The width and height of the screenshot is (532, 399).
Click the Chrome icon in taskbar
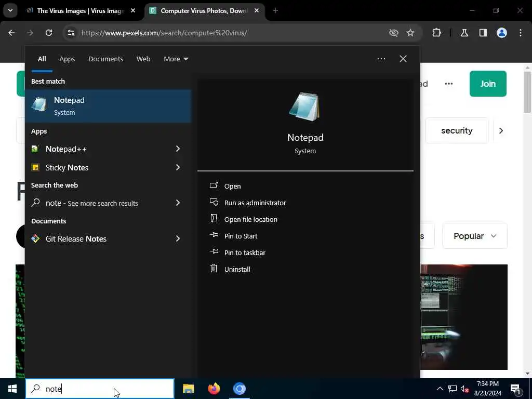[239, 389]
